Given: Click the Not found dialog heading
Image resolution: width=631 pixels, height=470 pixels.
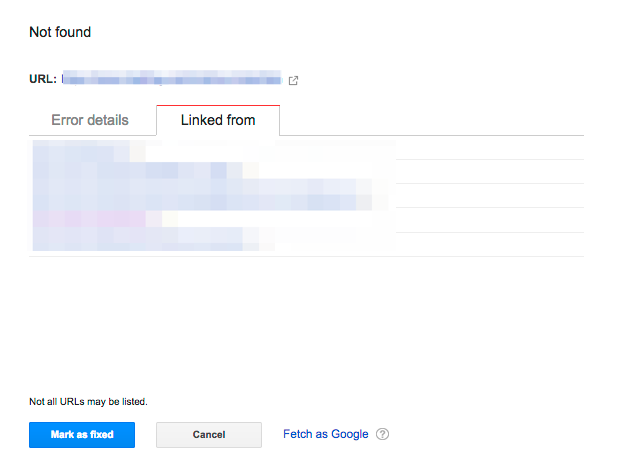Looking at the screenshot, I should pyautogui.click(x=60, y=32).
